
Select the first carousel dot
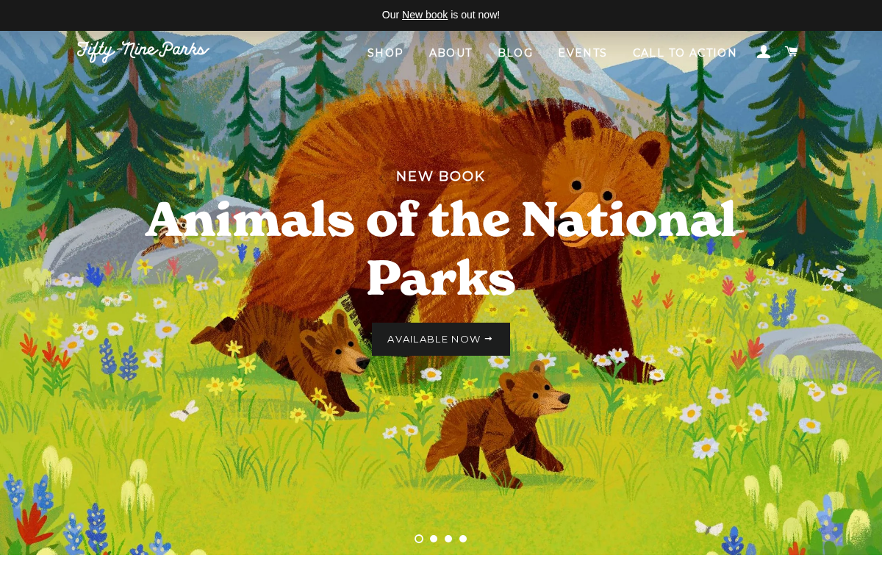(418, 538)
